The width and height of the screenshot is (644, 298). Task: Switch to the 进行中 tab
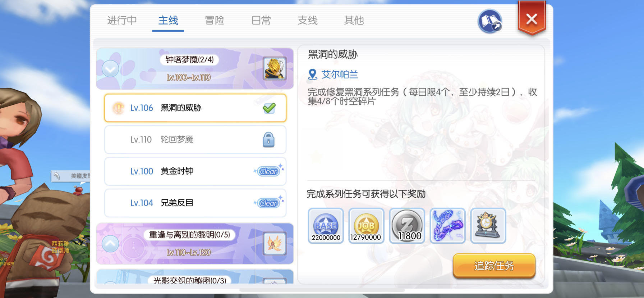pos(122,21)
